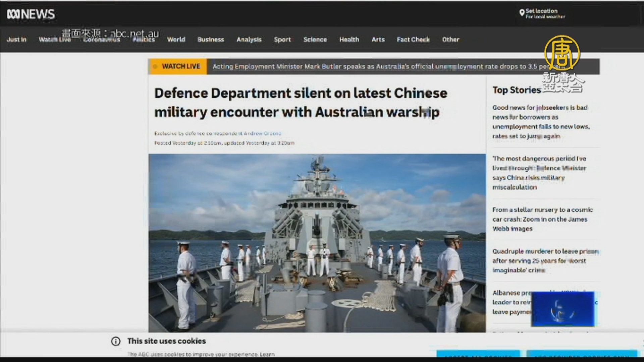Screen dimensions: 644x362
Task: Open the World news section
Action: [x=176, y=40]
